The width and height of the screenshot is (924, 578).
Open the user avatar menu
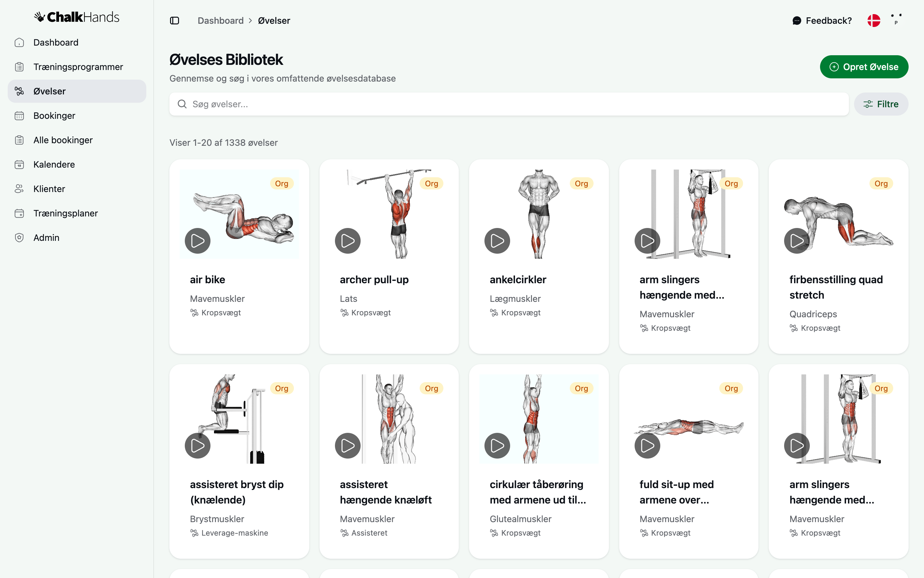(896, 20)
